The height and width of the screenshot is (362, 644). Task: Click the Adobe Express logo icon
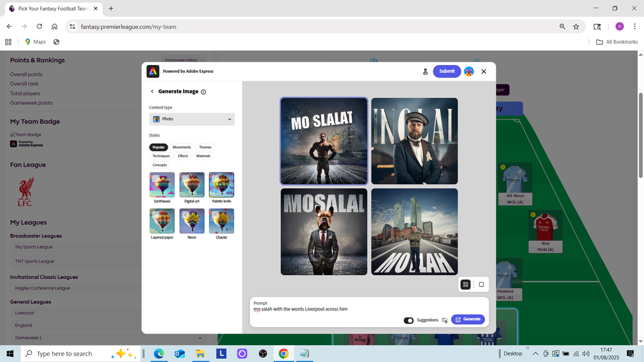[x=153, y=71]
